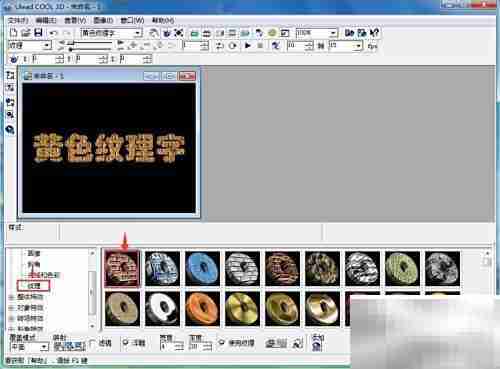Stop the animation playback
Viewport: 500px width, 369px height.
260,45
